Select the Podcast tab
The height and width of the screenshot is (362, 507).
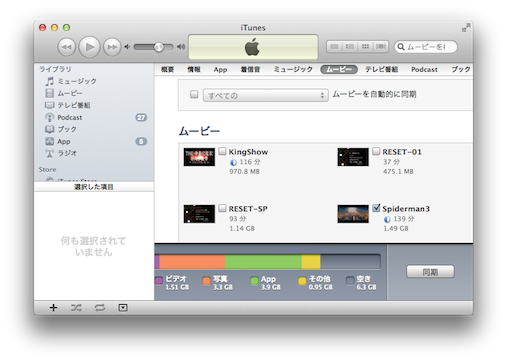424,69
